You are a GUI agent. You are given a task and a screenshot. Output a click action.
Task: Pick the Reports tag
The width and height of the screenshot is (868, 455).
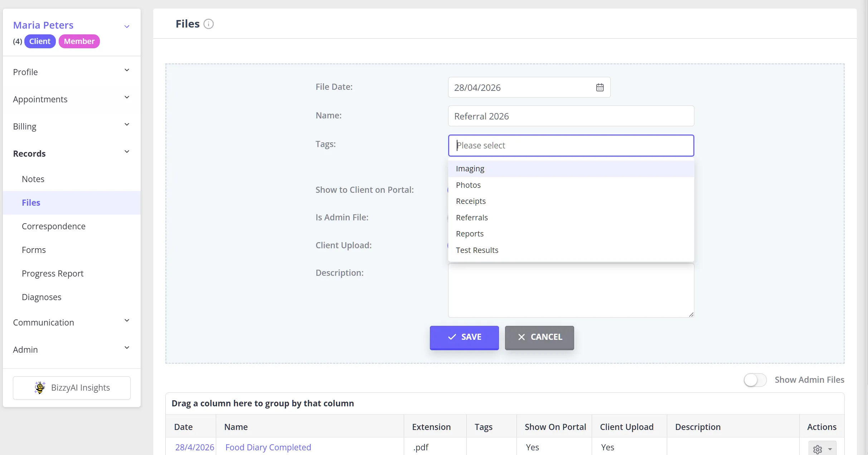tap(571, 234)
